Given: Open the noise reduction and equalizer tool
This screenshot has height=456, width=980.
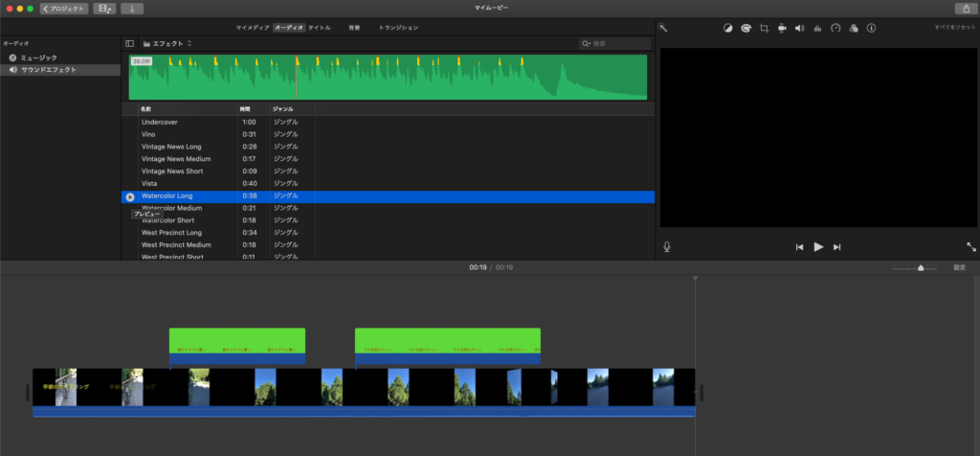Looking at the screenshot, I should 817,29.
